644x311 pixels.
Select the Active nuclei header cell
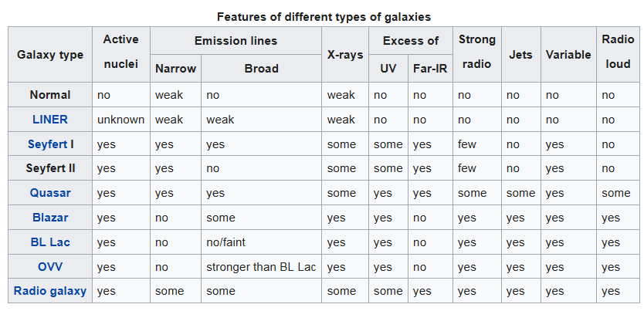tap(120, 52)
